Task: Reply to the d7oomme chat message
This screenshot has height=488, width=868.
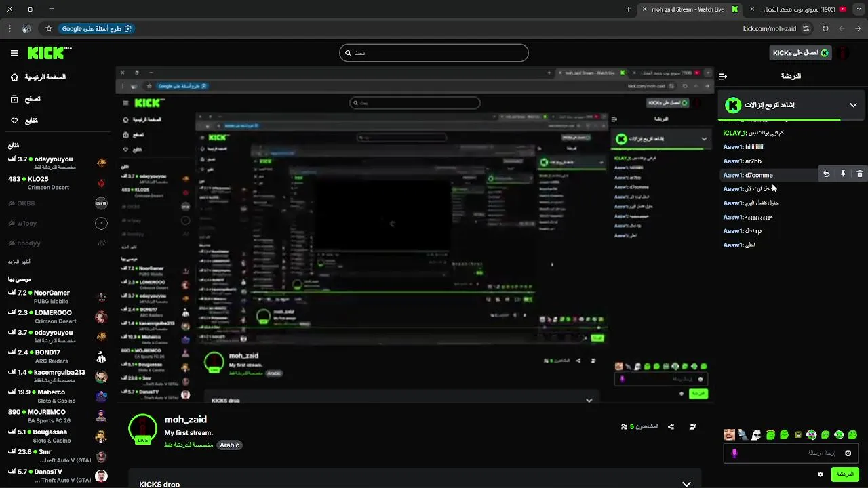Action: click(827, 174)
